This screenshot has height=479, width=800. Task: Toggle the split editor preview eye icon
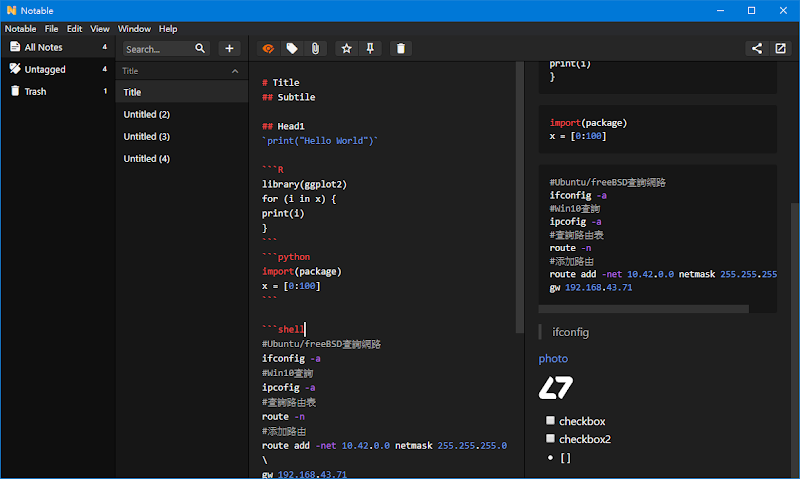click(x=268, y=48)
